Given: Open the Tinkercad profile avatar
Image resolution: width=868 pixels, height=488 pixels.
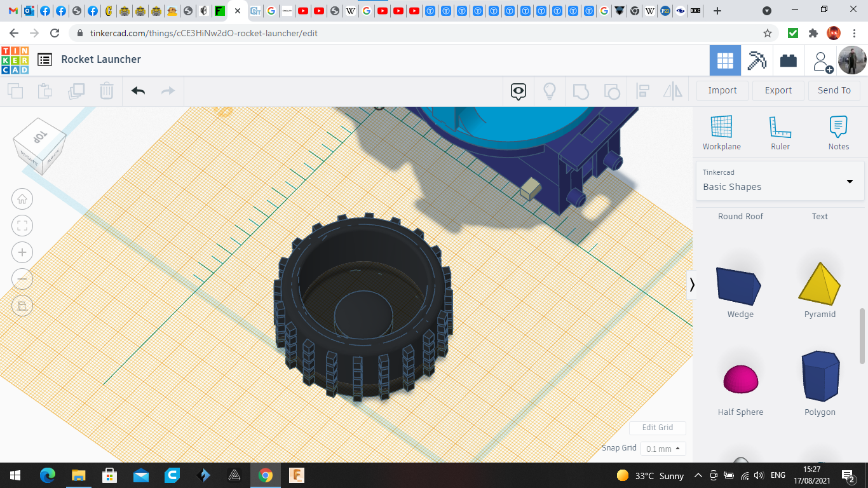Looking at the screenshot, I should click(851, 60).
